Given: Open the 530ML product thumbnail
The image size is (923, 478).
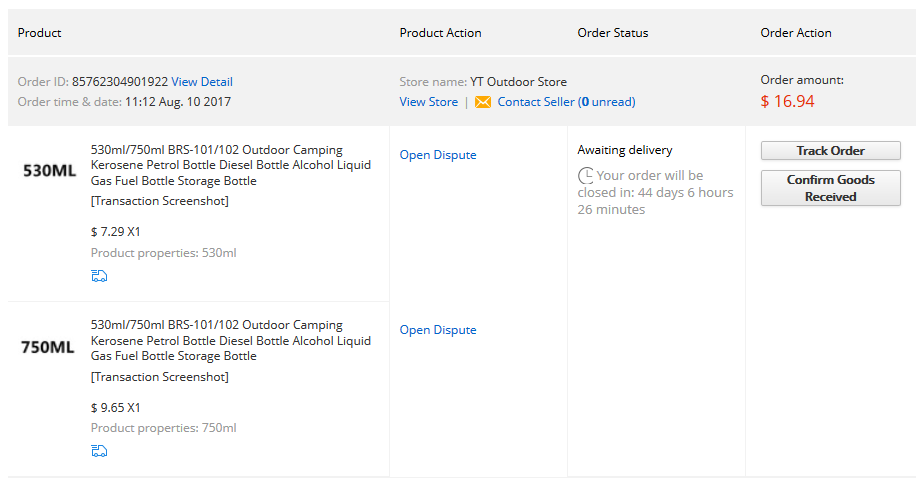Looking at the screenshot, I should [49, 171].
